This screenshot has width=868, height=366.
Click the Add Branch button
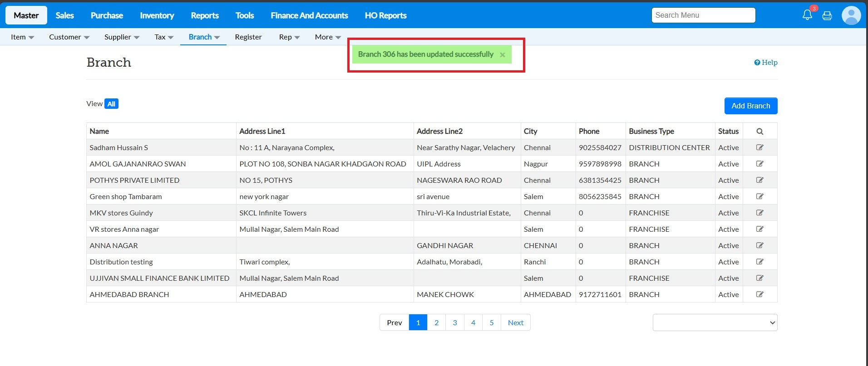click(750, 106)
